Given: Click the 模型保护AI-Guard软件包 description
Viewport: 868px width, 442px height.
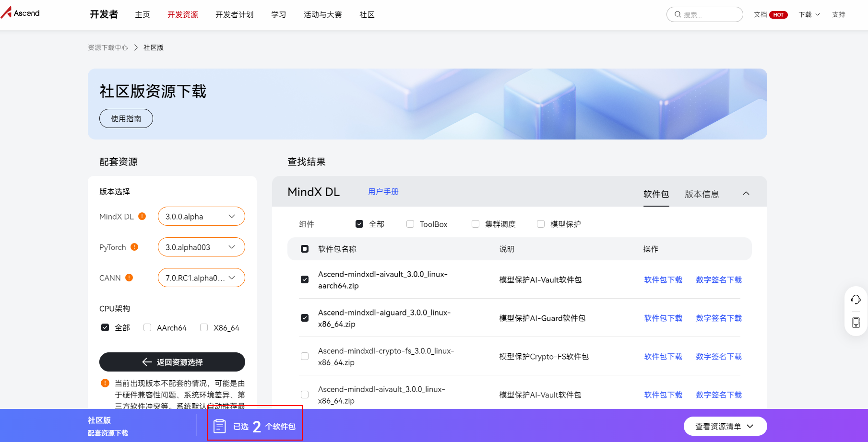Looking at the screenshot, I should click(x=542, y=318).
